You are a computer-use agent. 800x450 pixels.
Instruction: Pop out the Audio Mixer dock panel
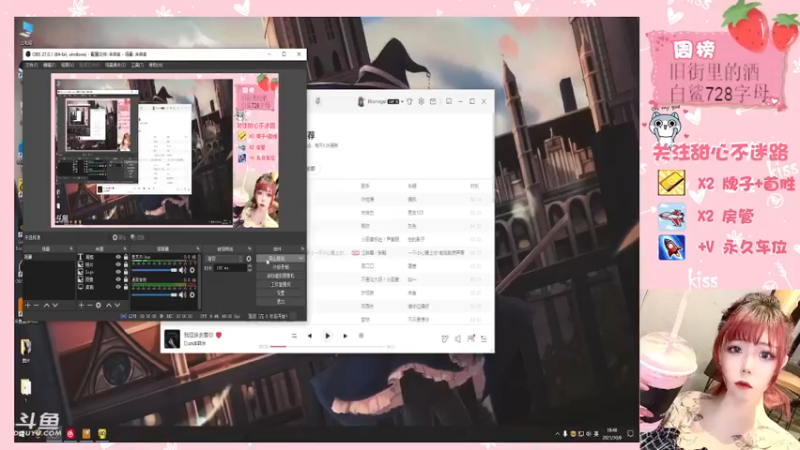tap(197, 248)
